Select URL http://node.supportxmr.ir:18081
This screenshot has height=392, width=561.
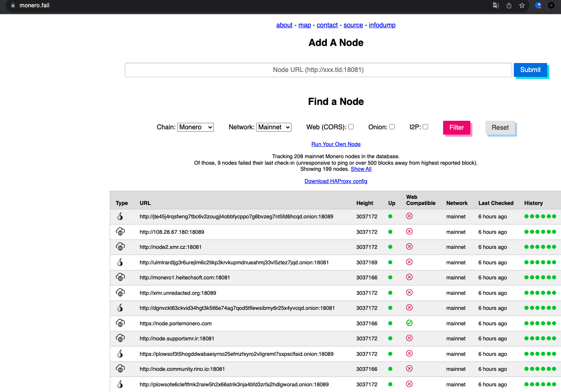pyautogui.click(x=177, y=339)
